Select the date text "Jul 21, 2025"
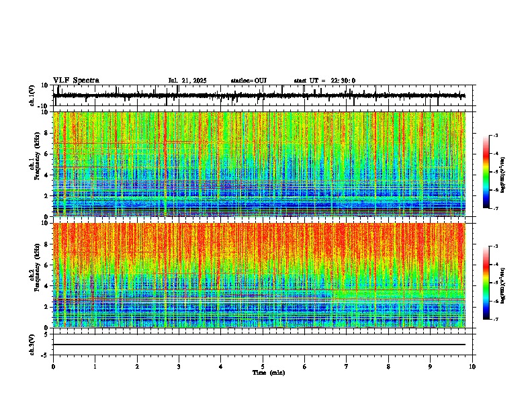This screenshot has width=532, height=411. (x=187, y=81)
